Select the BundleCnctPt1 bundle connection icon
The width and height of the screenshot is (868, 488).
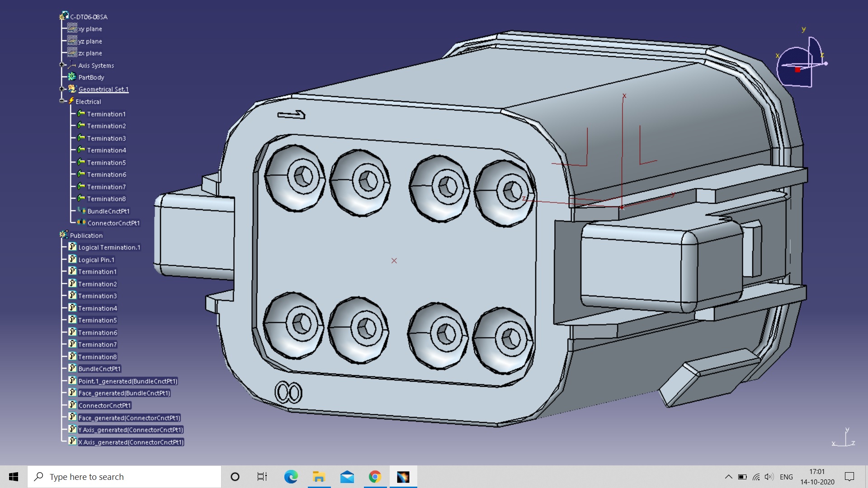click(82, 211)
